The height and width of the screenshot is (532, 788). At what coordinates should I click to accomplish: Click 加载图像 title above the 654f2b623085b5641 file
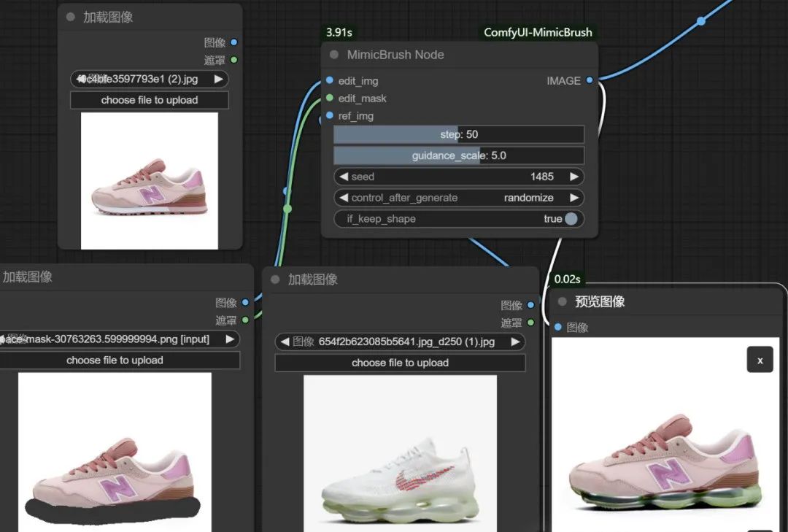(312, 279)
